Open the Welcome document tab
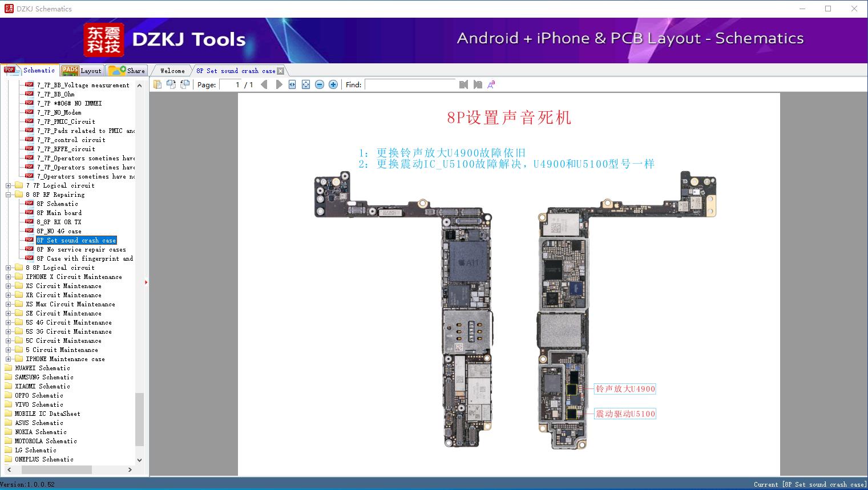This screenshot has height=490, width=868. coord(172,71)
